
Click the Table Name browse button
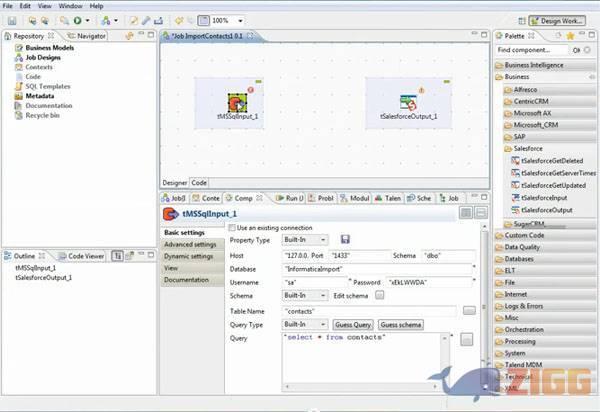click(x=469, y=310)
